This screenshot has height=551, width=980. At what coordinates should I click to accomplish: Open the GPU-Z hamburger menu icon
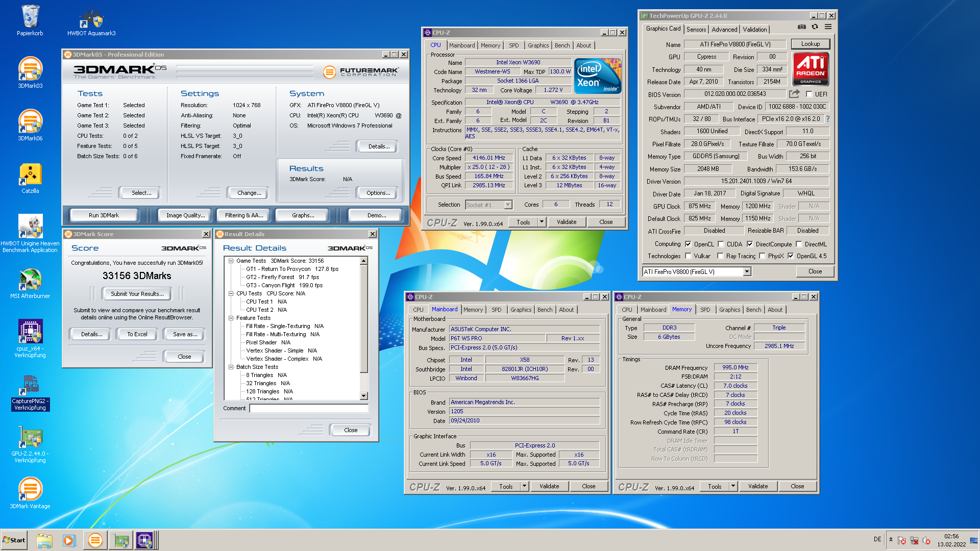[828, 27]
